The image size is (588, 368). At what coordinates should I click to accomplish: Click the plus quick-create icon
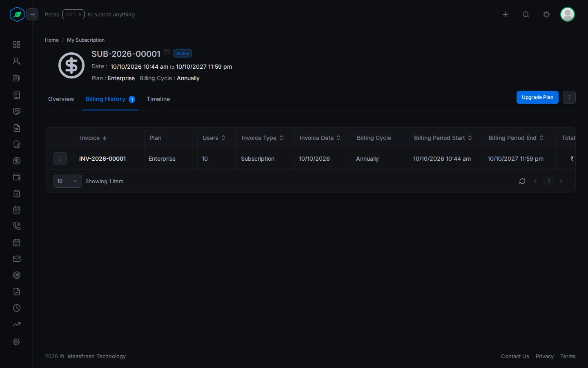(506, 14)
